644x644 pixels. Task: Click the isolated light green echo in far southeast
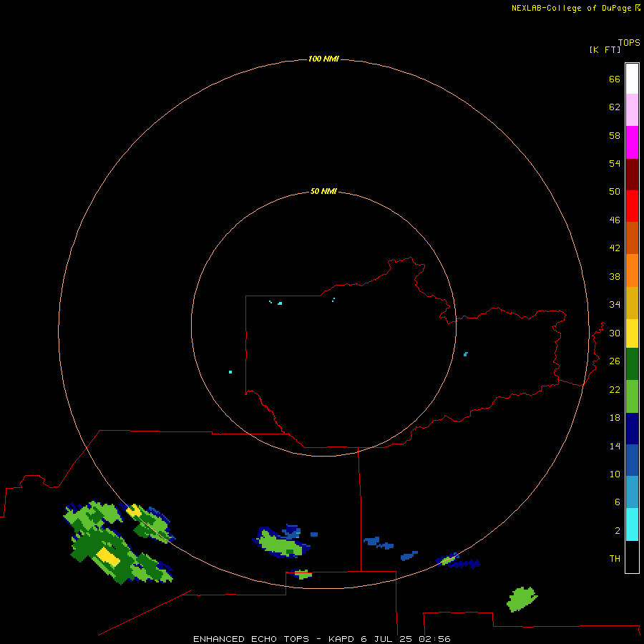coord(522,599)
